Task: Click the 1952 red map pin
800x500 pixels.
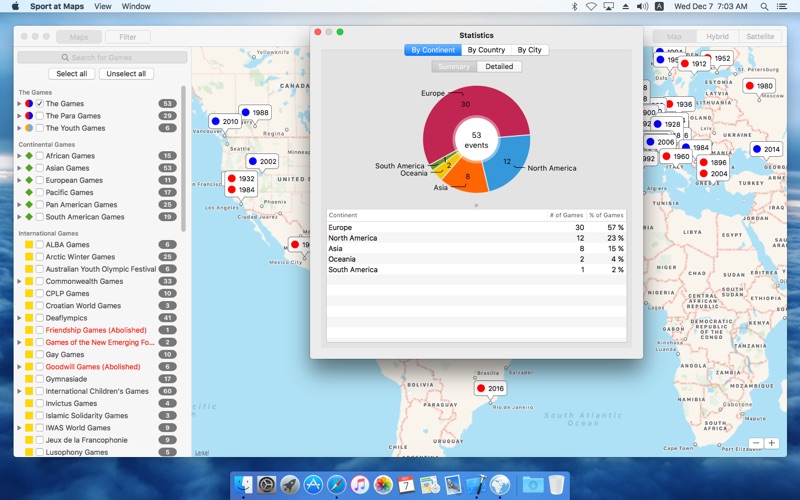Action: click(719, 58)
